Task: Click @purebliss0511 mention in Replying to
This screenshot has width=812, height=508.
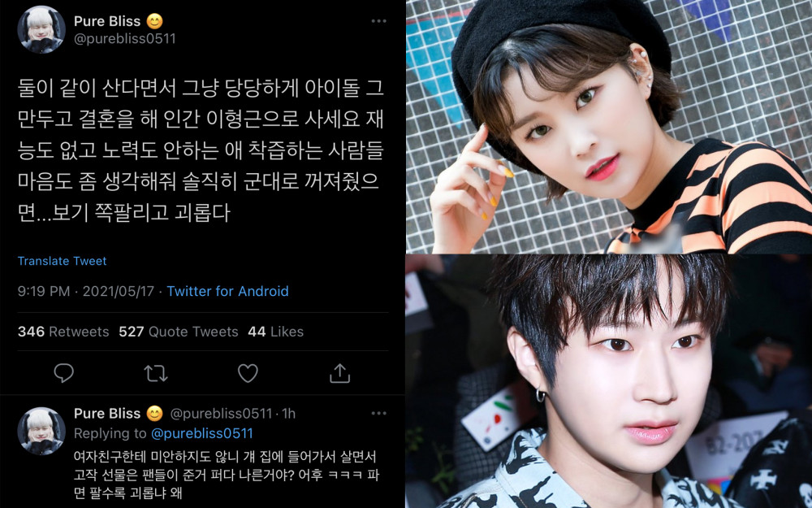Action: (202, 433)
